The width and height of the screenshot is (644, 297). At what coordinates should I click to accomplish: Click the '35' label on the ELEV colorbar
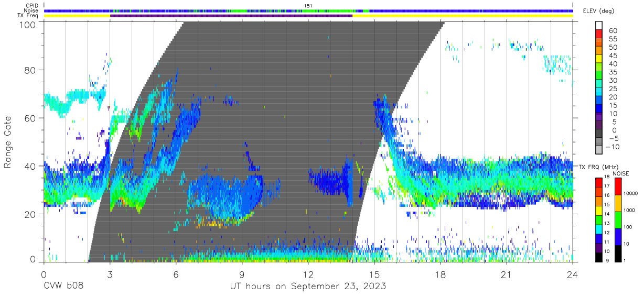click(x=613, y=72)
